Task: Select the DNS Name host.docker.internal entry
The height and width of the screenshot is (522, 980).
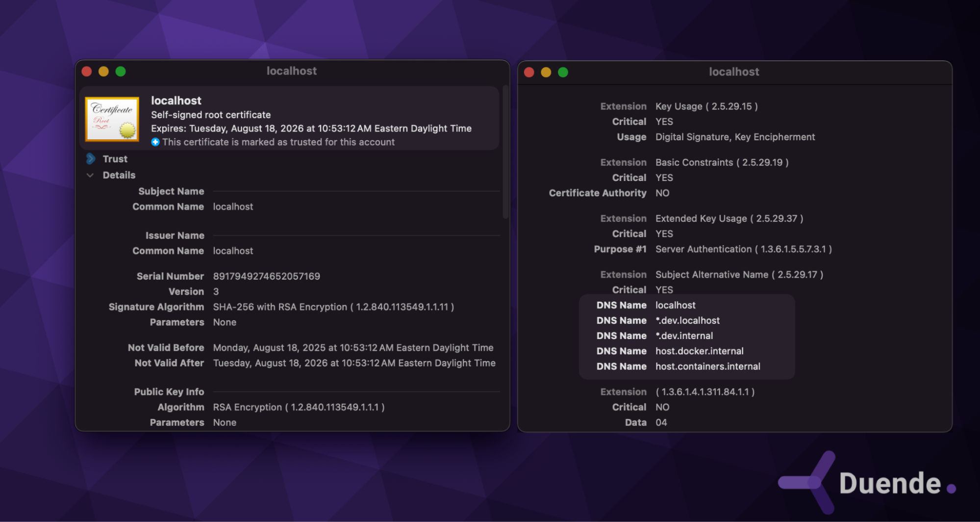Action: click(x=699, y=351)
